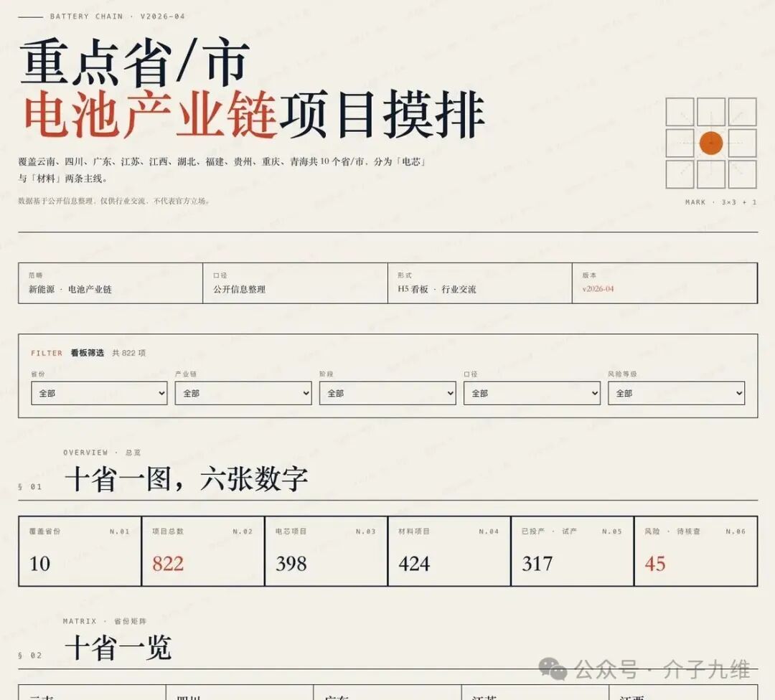Image resolution: width=775 pixels, height=700 pixels.
Task: Click the 十省一图，六张数字 heading
Action: pyautogui.click(x=187, y=478)
